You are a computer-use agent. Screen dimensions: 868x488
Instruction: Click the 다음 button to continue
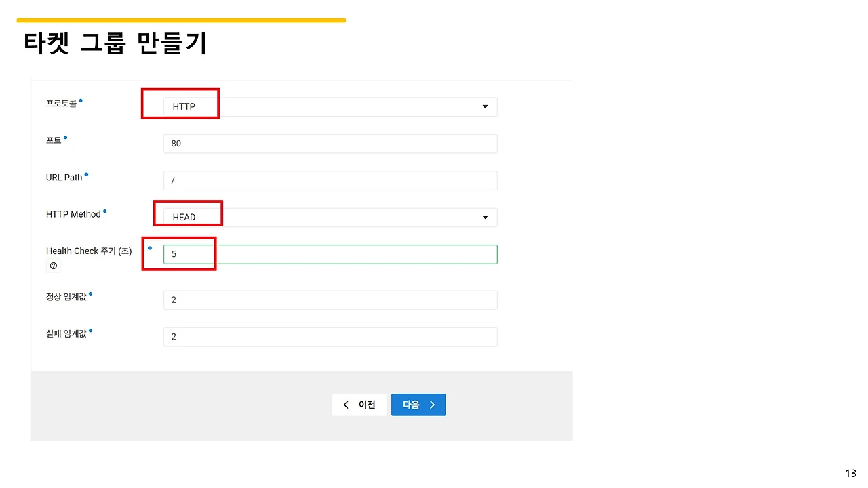point(418,405)
